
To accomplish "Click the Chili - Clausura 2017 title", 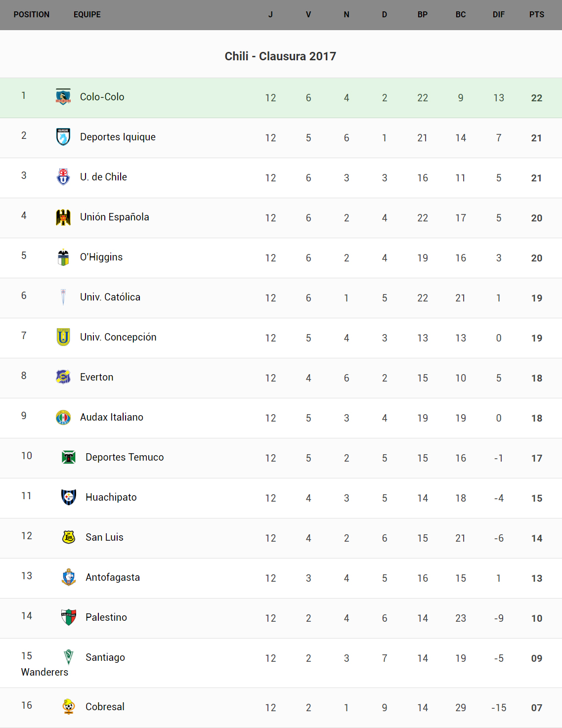I will 280,56.
